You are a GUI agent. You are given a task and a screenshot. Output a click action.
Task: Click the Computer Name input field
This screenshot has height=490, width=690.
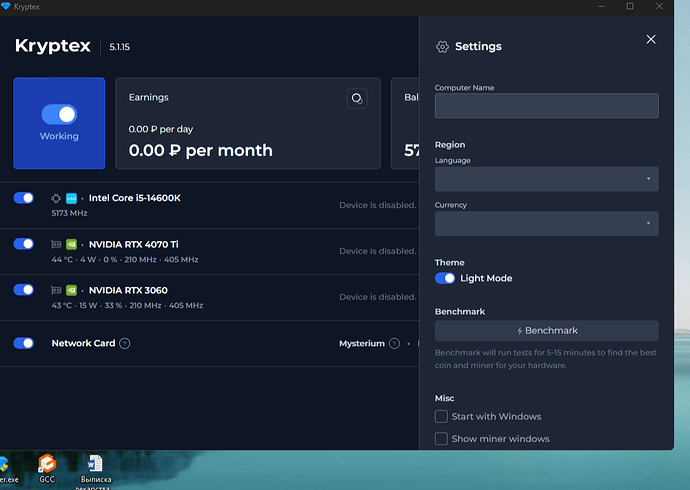tap(546, 106)
